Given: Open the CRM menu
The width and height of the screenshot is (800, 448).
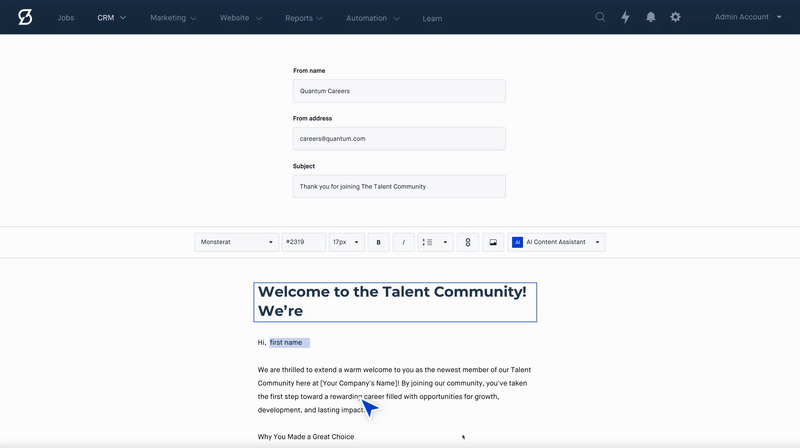Looking at the screenshot, I should coord(111,18).
